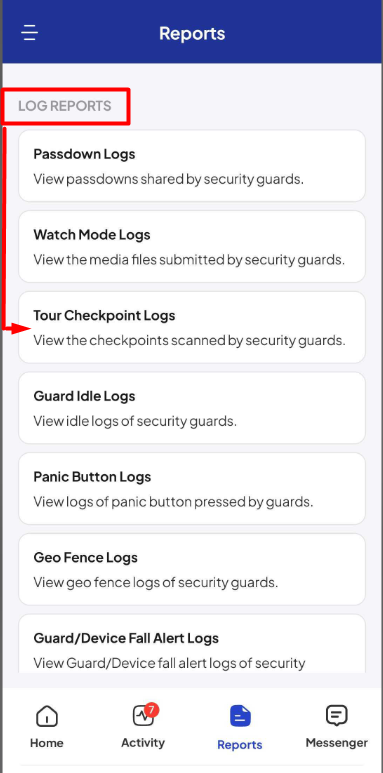Tap the Activity pulse icon
Image resolution: width=383 pixels, height=773 pixels.
click(x=143, y=715)
